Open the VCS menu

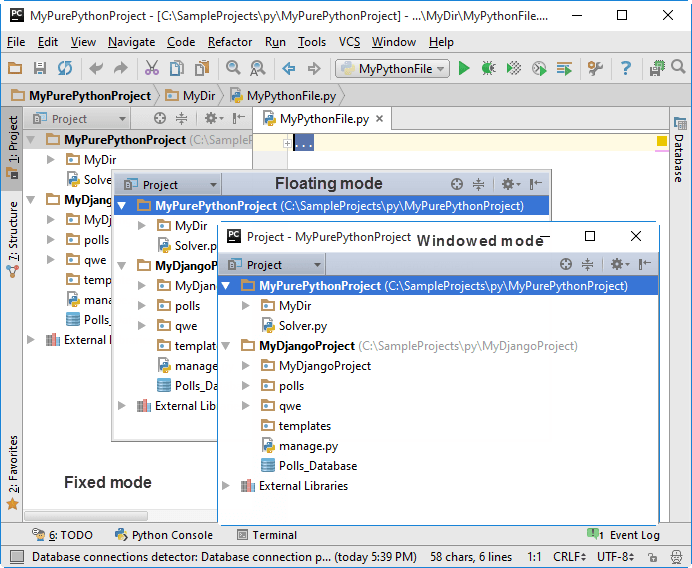(349, 42)
